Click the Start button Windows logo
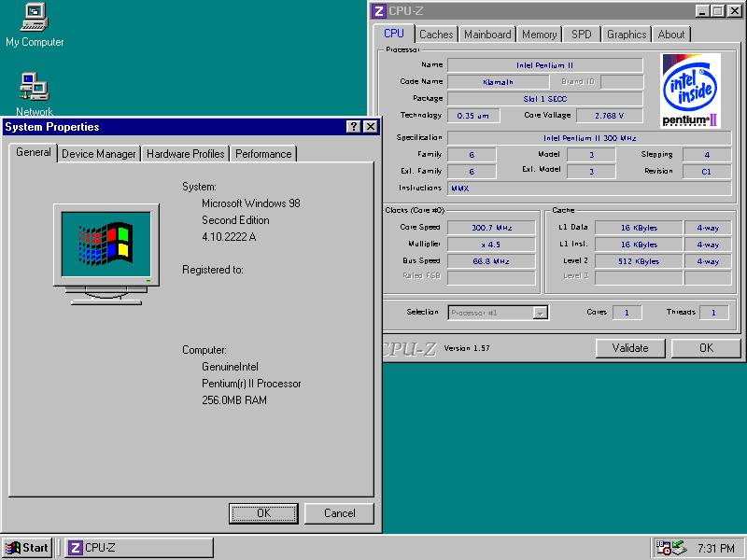 coord(13,548)
